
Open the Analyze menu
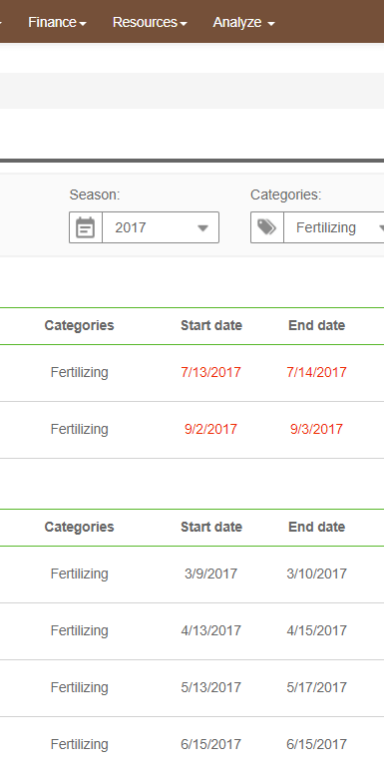click(x=243, y=23)
